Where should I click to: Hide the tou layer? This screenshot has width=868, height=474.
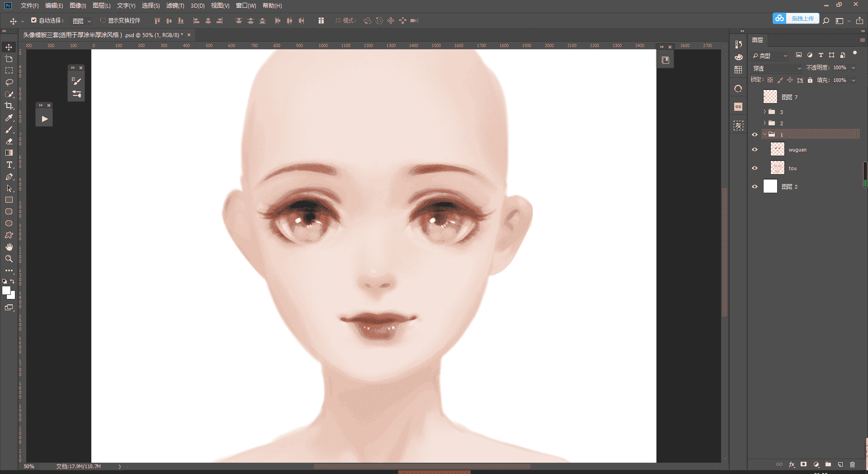(755, 168)
